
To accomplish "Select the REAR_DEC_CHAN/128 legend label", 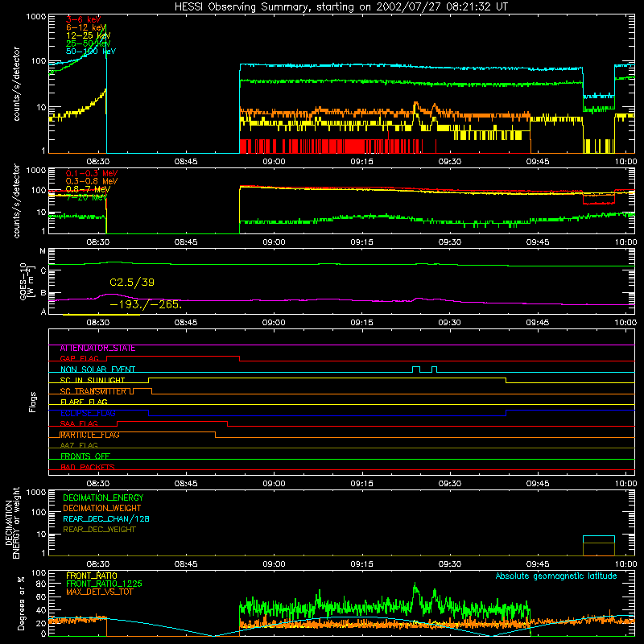I will tap(106, 519).
